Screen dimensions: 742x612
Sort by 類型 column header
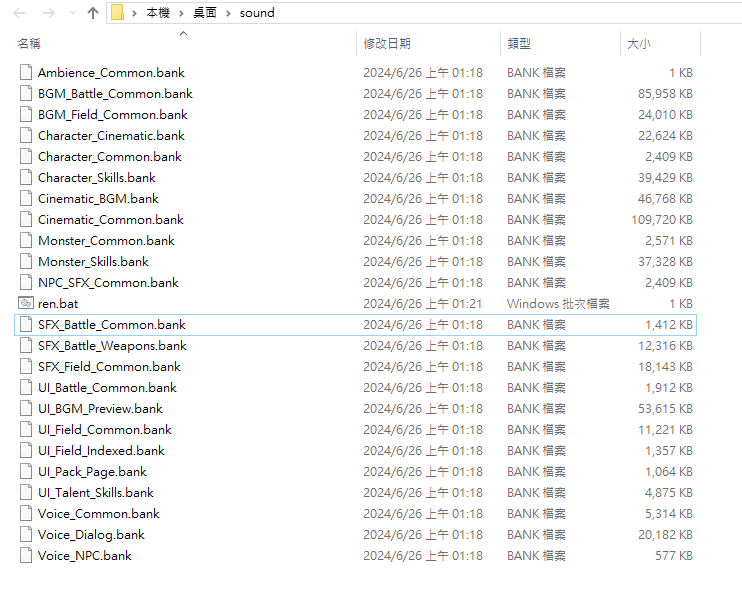[519, 44]
